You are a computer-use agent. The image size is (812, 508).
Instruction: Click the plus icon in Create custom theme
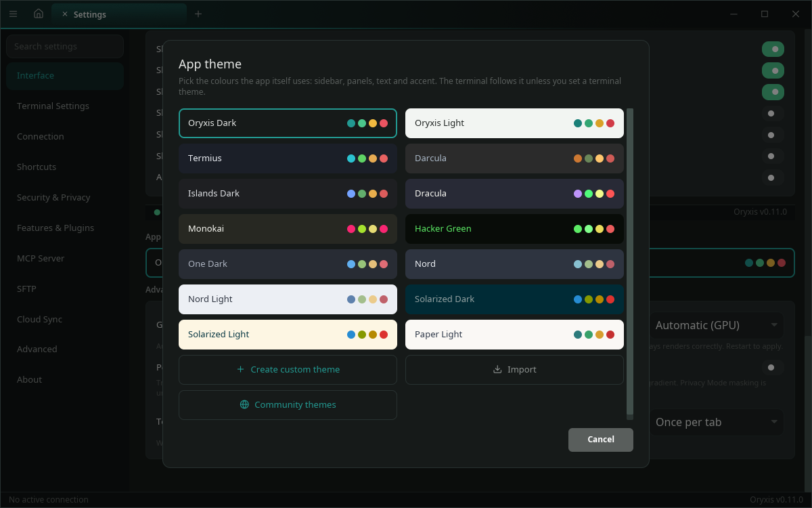click(x=240, y=369)
